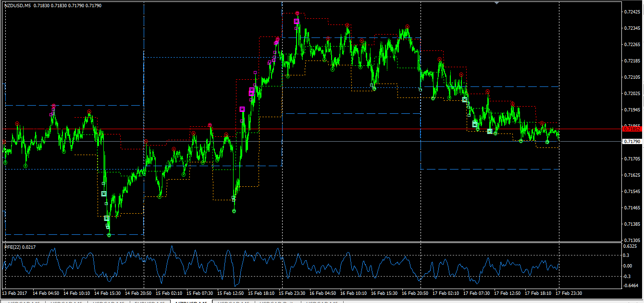Click the 0.72345 price axis label

tap(632, 28)
